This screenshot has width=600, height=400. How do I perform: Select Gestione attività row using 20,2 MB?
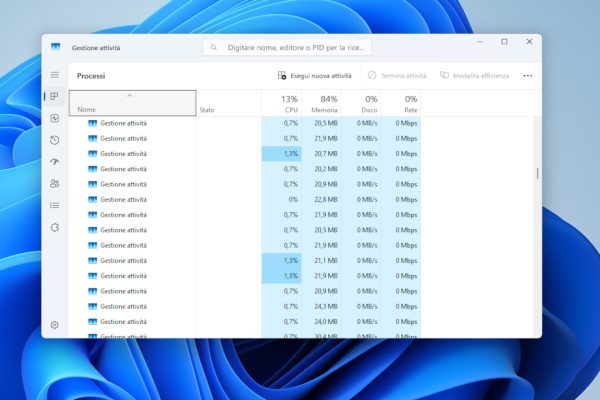[x=245, y=169]
